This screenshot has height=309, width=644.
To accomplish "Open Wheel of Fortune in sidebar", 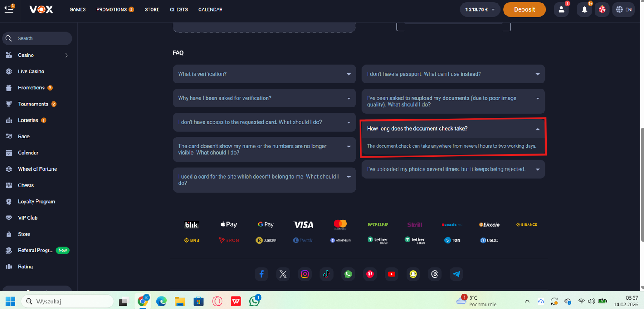I will [x=37, y=169].
